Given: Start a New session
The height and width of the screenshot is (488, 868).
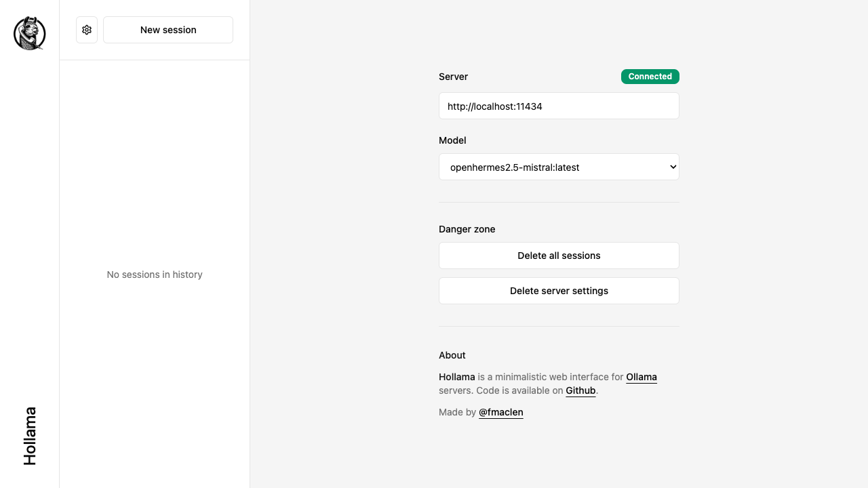Looking at the screenshot, I should point(168,30).
